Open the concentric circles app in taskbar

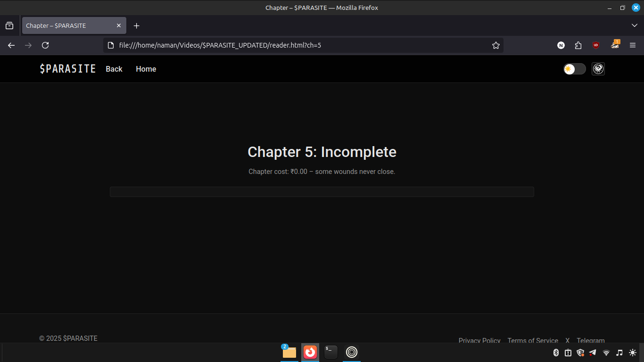(x=352, y=352)
